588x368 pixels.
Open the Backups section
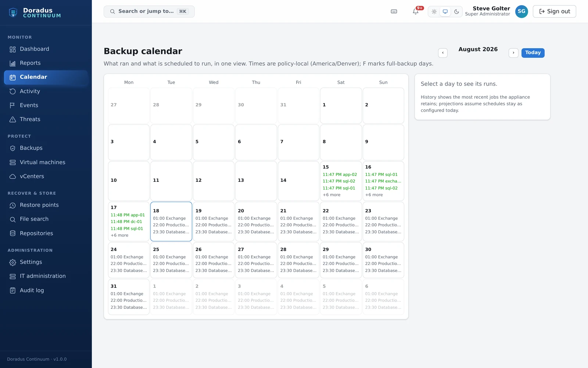(46, 148)
